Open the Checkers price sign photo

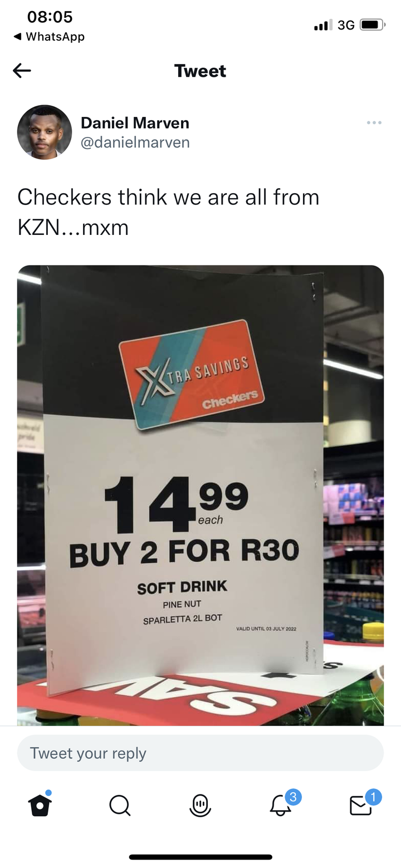(x=200, y=496)
